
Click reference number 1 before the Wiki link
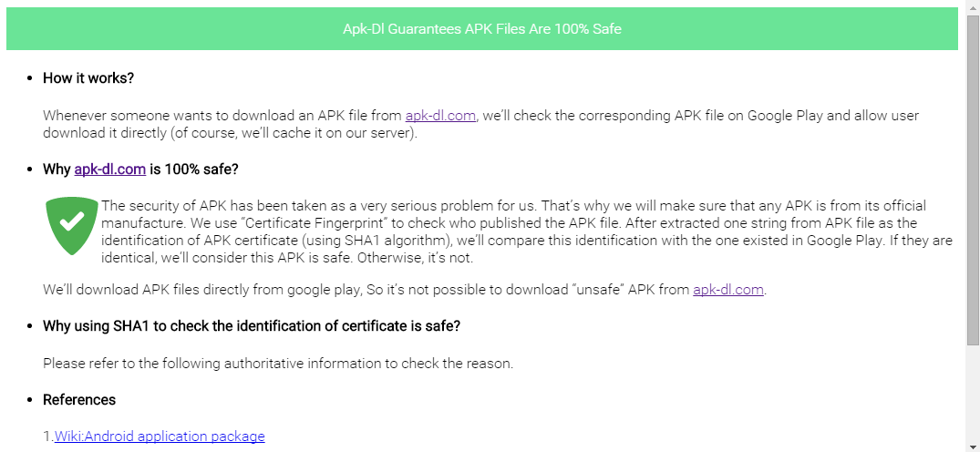[48, 437]
